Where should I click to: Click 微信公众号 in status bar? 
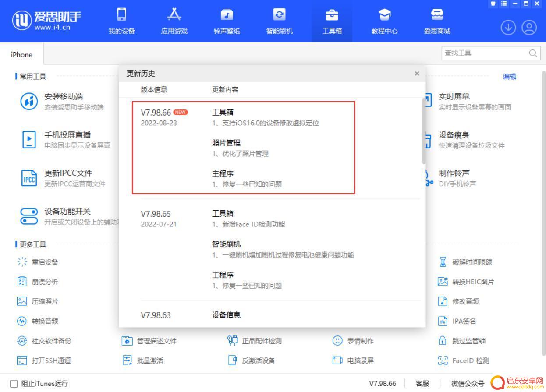pos(468,384)
